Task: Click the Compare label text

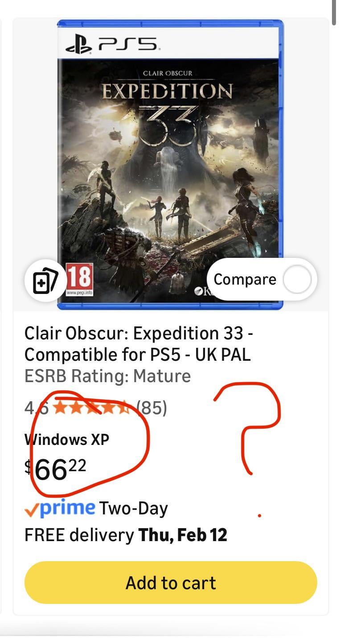Action: click(x=245, y=280)
